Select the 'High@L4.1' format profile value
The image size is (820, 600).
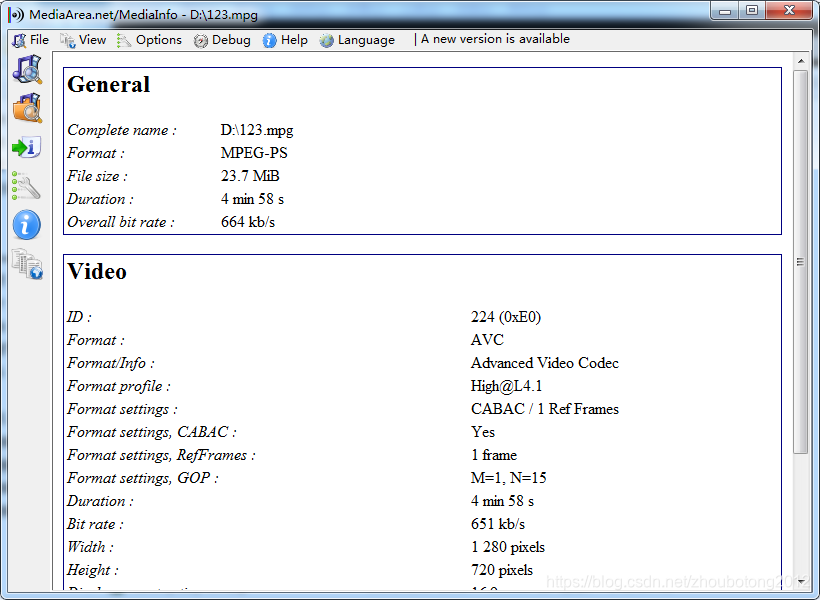506,386
